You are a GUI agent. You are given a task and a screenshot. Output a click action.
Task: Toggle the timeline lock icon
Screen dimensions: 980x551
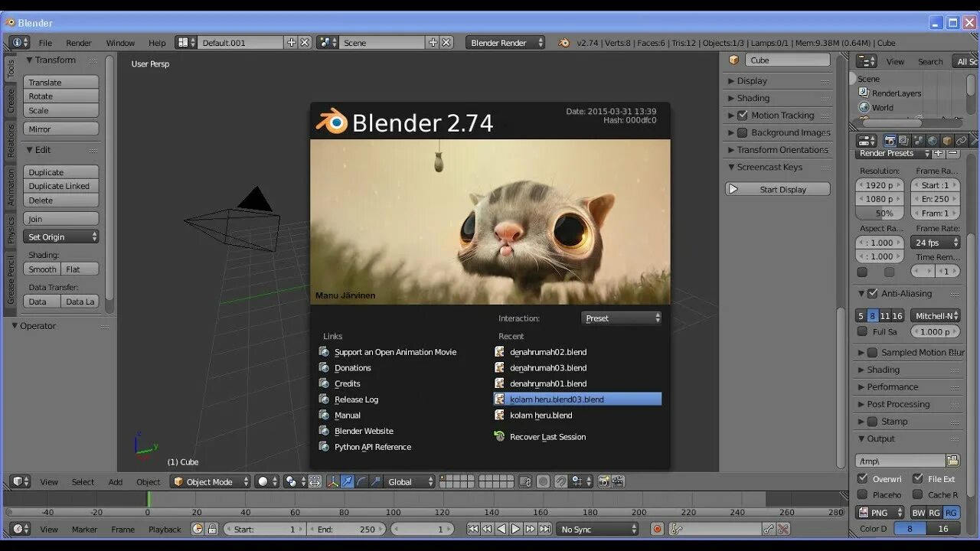[212, 529]
